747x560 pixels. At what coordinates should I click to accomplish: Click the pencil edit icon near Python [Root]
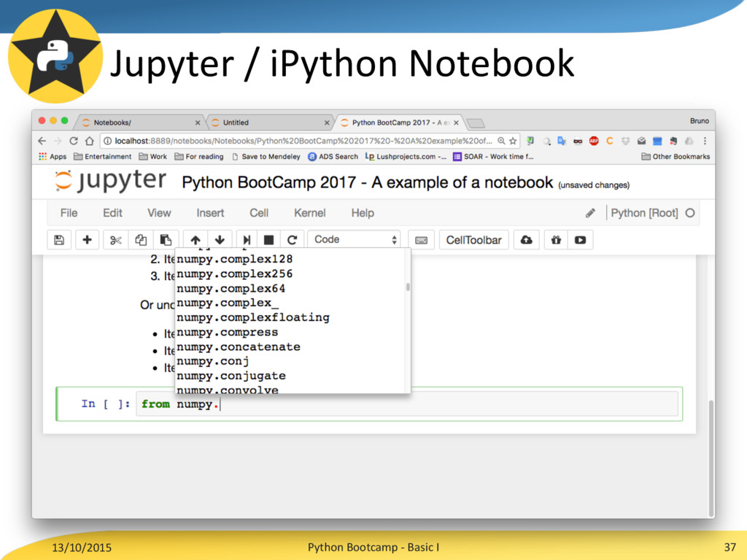(x=590, y=213)
